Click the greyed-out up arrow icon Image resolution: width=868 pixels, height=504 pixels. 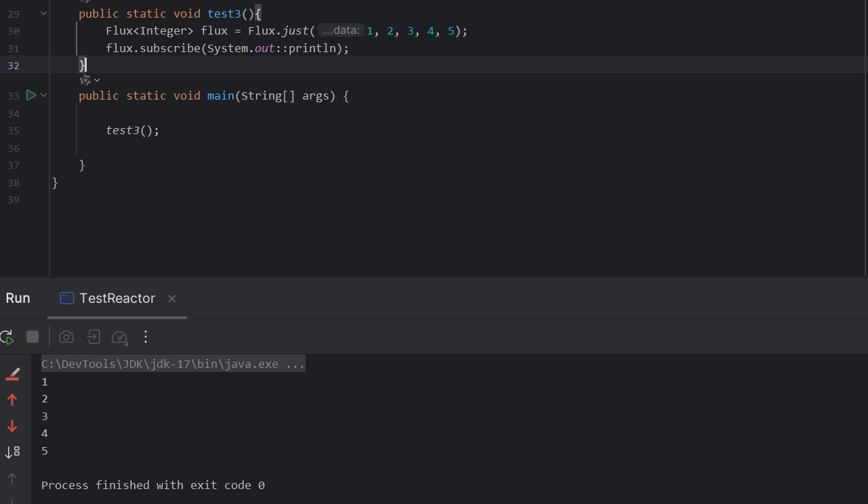pyautogui.click(x=12, y=479)
